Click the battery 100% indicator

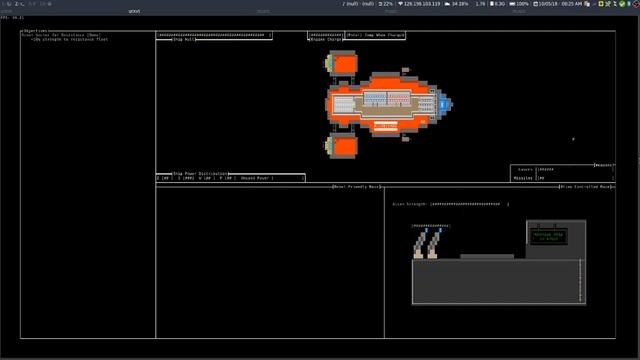[x=519, y=4]
